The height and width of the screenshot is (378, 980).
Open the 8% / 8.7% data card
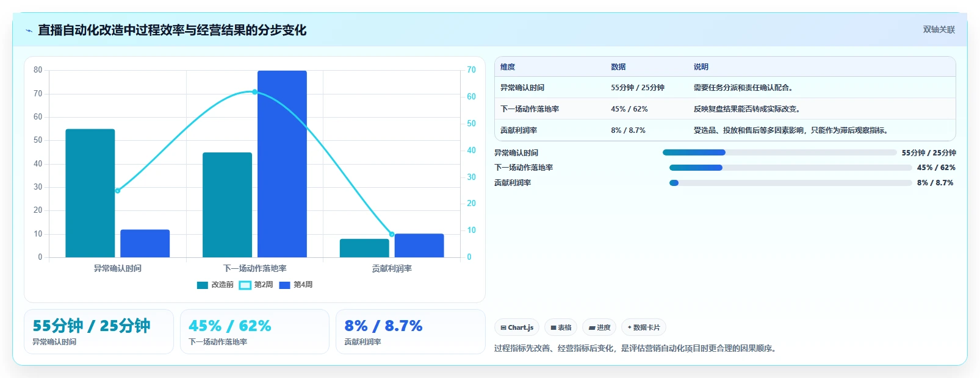(410, 332)
